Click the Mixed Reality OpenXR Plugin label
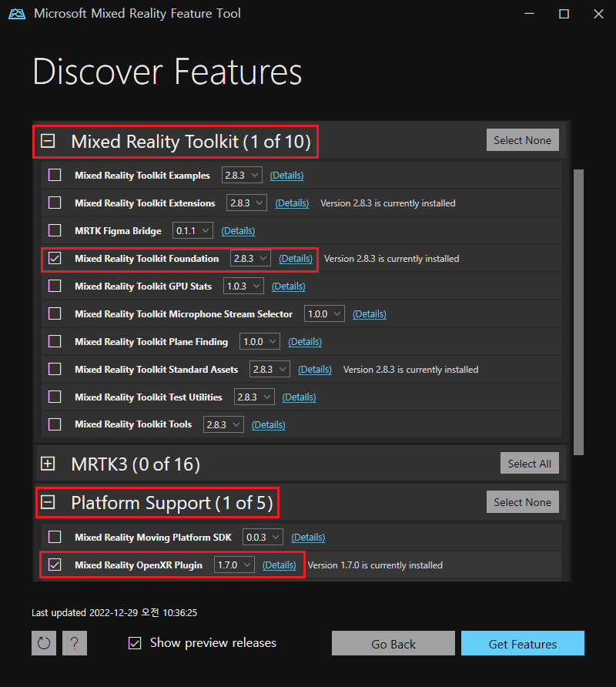This screenshot has width=616, height=687. 139,565
